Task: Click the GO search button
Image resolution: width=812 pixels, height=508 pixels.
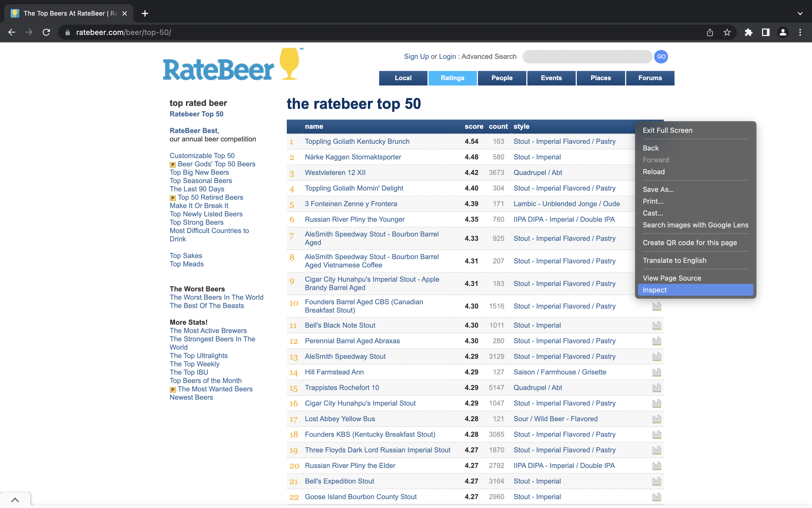Action: point(661,56)
